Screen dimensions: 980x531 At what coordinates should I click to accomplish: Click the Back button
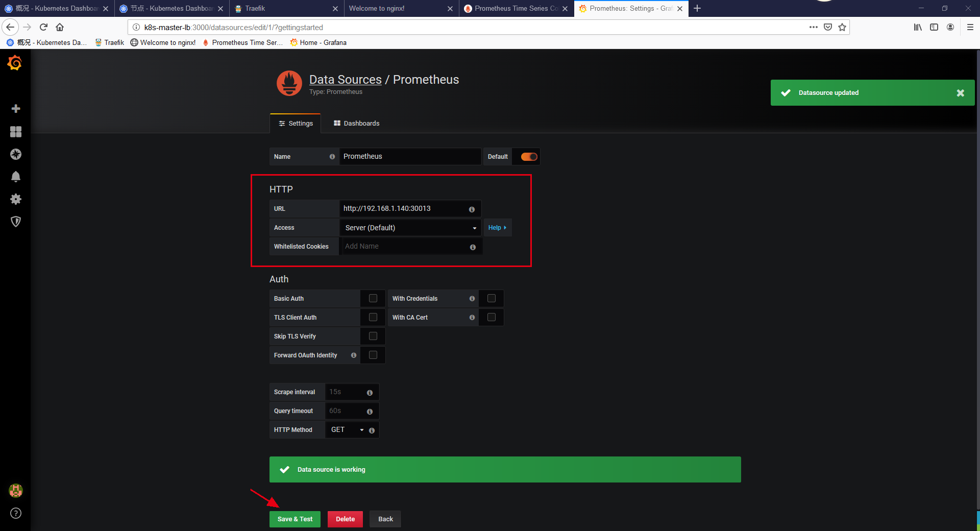(385, 519)
